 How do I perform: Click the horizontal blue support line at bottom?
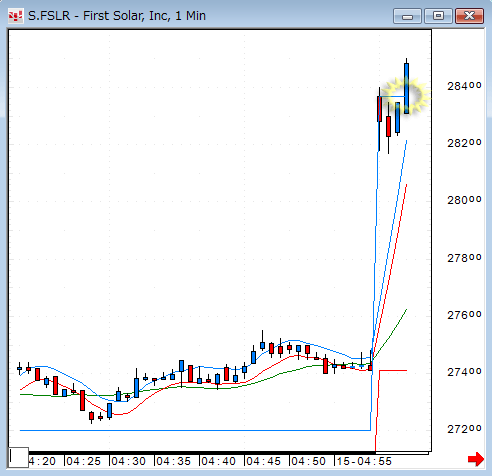point(195,430)
